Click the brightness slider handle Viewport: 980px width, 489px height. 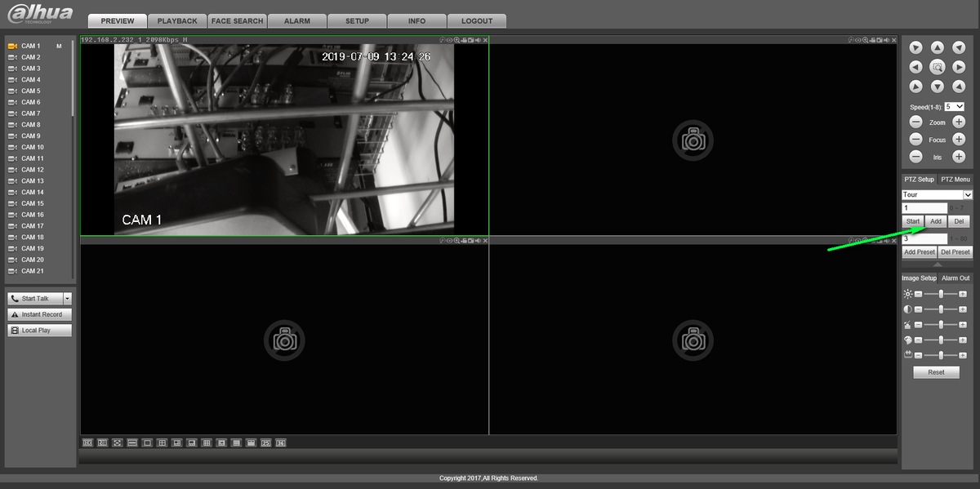(x=942, y=293)
